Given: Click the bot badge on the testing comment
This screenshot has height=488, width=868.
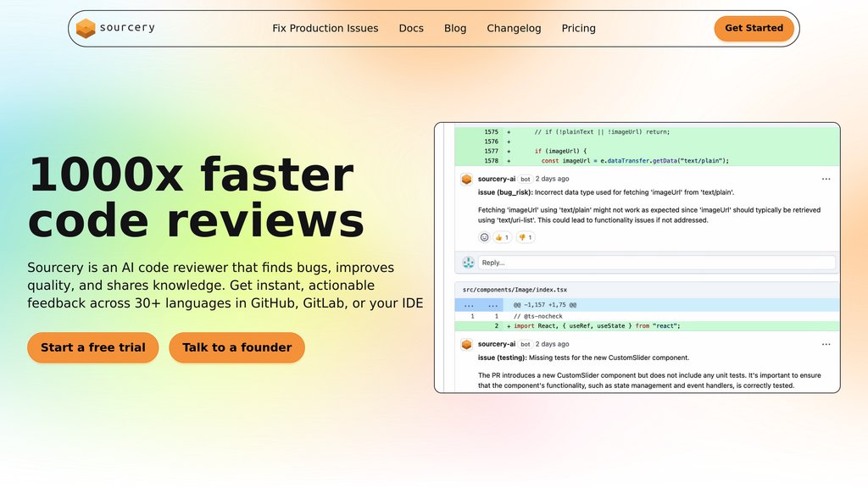Looking at the screenshot, I should tap(526, 344).
